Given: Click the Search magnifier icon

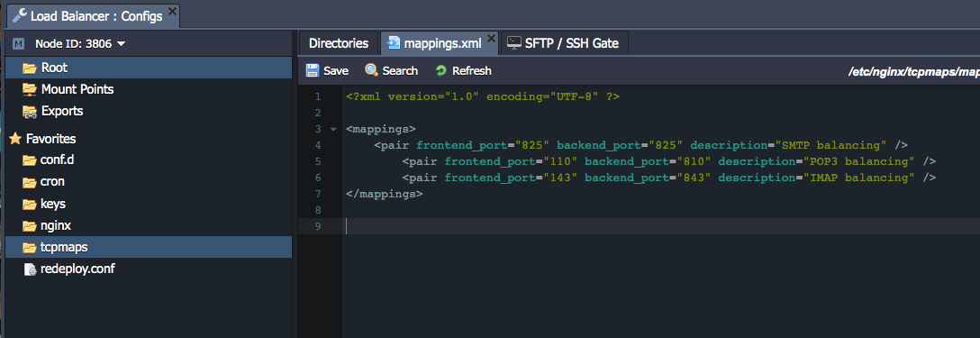Looking at the screenshot, I should click(371, 70).
